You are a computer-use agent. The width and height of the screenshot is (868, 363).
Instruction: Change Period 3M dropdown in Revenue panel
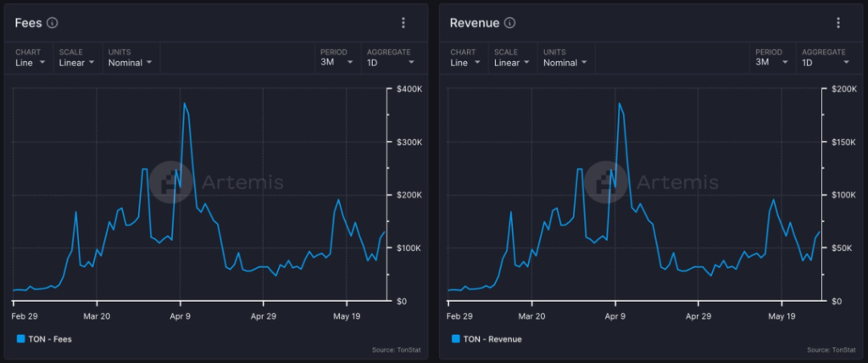tap(770, 62)
